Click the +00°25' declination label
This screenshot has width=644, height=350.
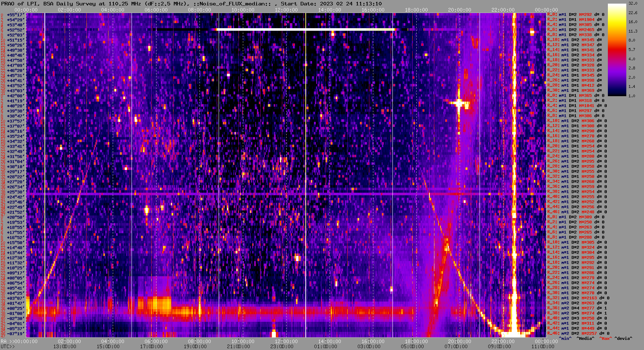point(16,308)
